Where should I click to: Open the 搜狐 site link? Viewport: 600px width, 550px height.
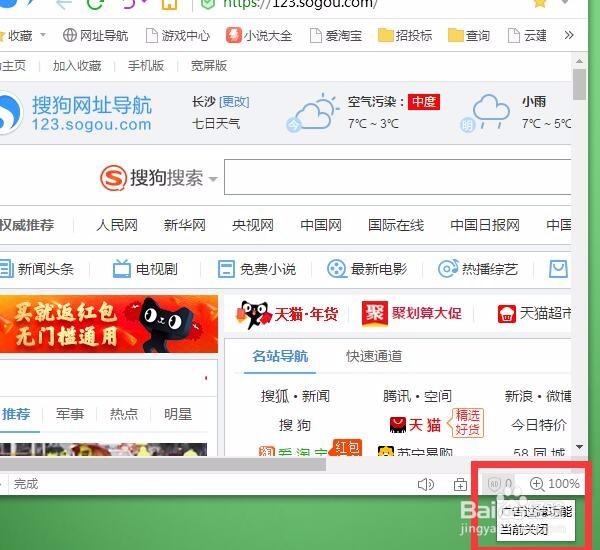tap(275, 396)
